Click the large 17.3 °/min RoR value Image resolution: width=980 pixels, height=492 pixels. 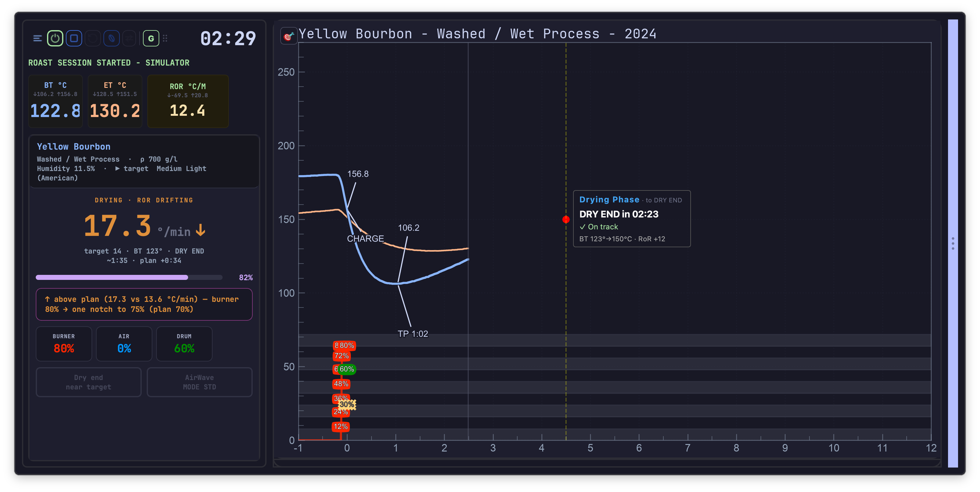[145, 226]
